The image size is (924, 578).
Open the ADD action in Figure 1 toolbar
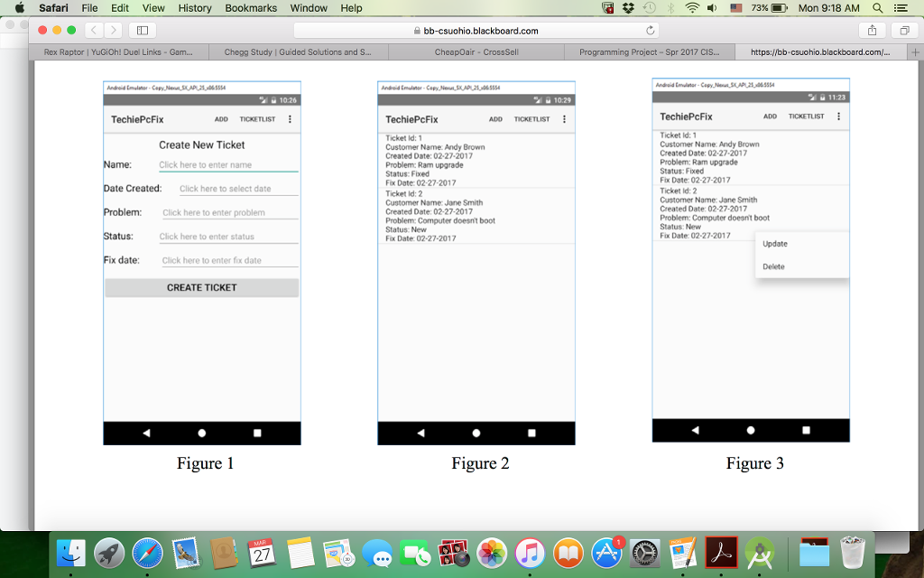(x=219, y=118)
